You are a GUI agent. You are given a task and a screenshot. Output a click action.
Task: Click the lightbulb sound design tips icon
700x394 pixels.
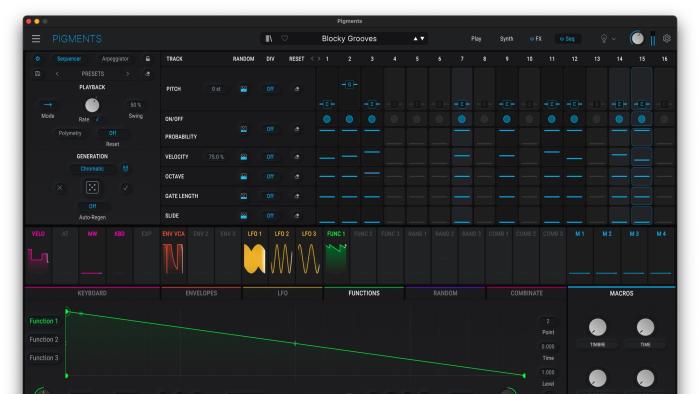click(604, 39)
